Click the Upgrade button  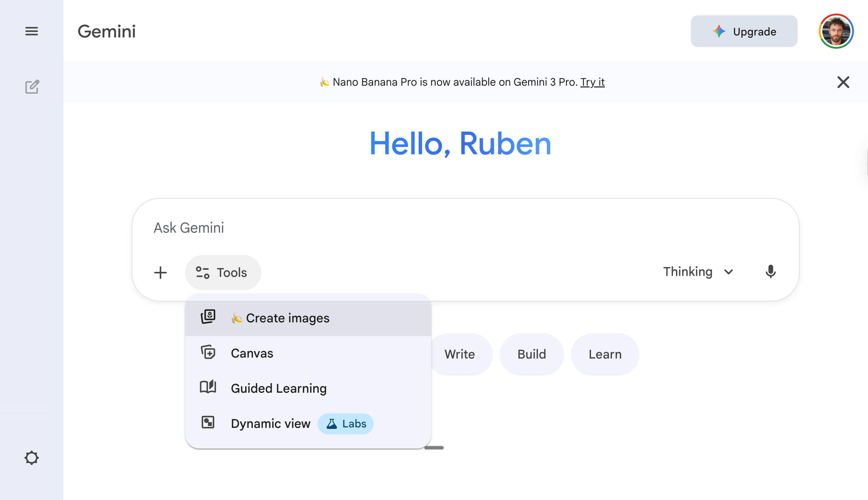(744, 31)
